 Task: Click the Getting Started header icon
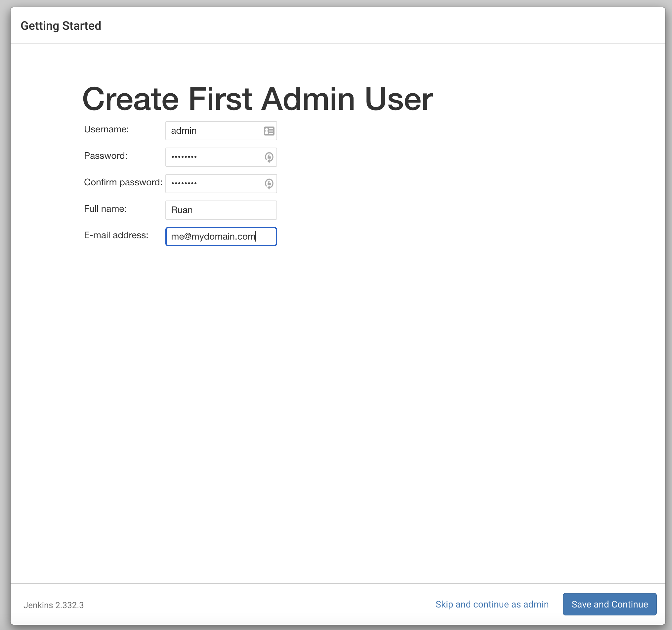(x=61, y=26)
